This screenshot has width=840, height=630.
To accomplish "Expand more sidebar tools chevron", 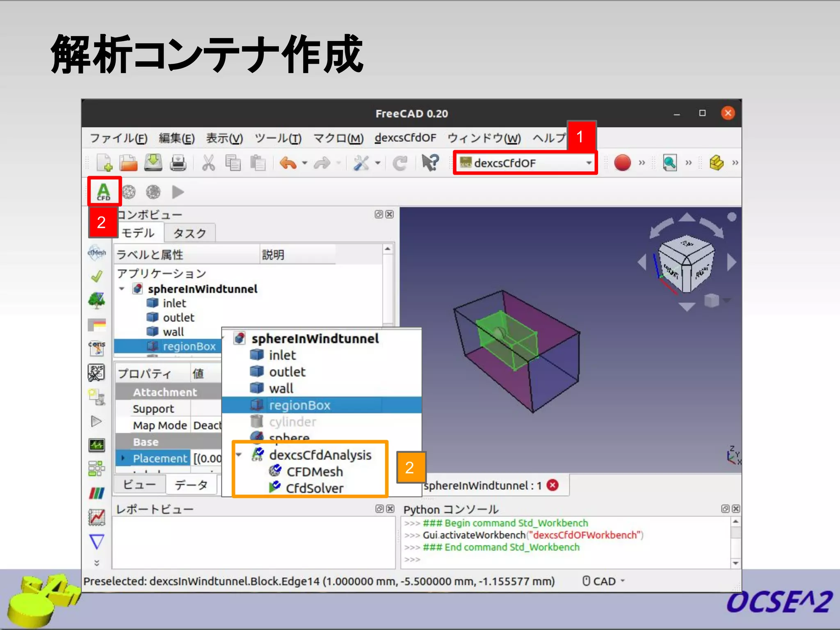I will tap(97, 563).
